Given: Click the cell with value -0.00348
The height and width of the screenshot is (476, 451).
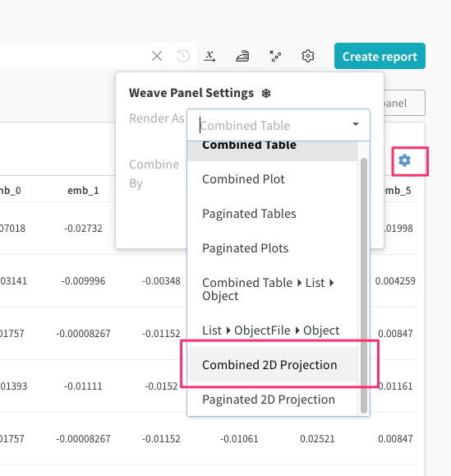Looking at the screenshot, I should click(x=161, y=281).
